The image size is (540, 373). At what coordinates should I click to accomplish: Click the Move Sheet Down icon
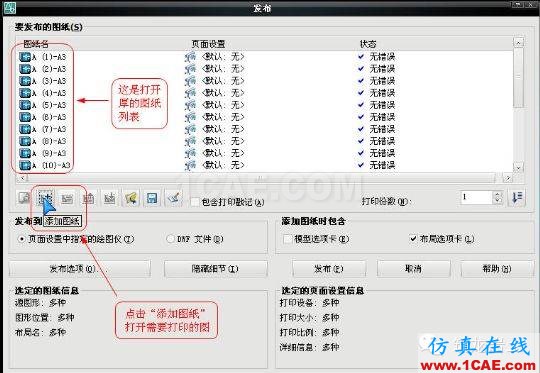tap(110, 198)
